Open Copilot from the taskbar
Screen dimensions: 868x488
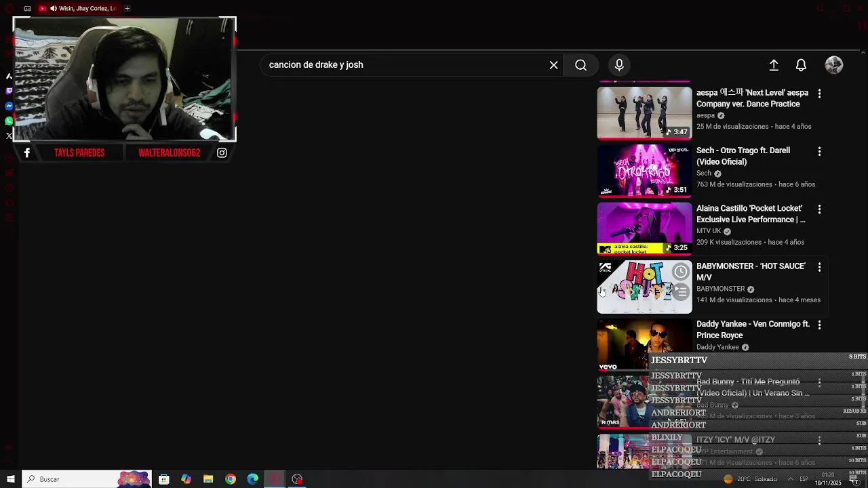coord(186,479)
